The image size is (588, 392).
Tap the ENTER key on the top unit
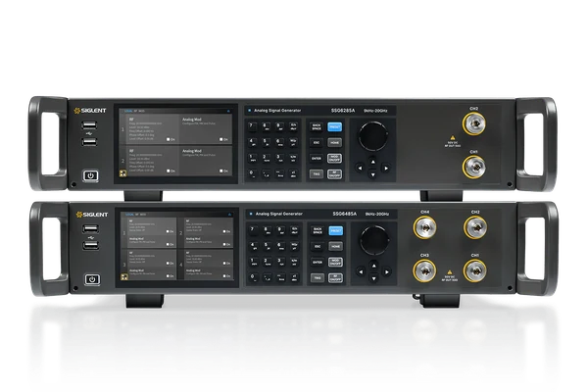[x=317, y=159]
